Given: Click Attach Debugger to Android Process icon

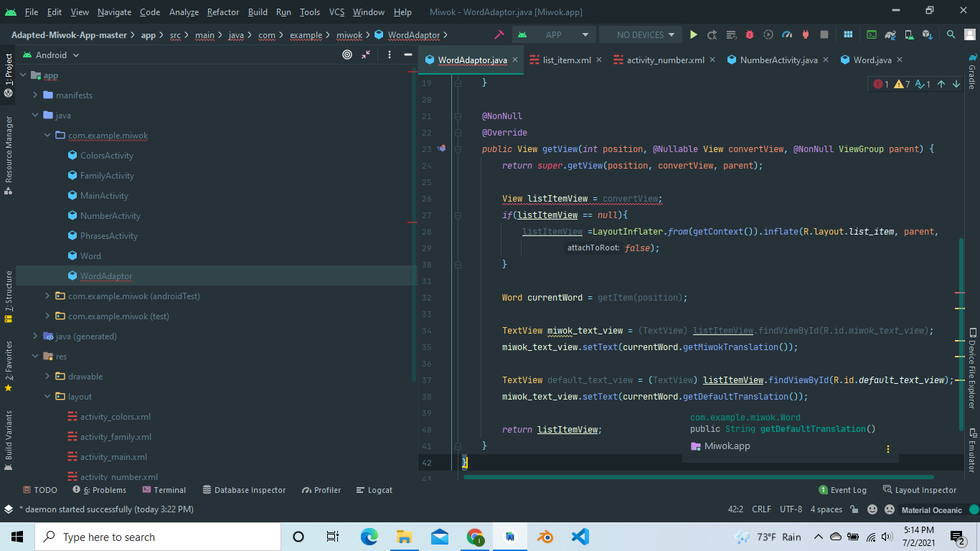Looking at the screenshot, I should [806, 34].
